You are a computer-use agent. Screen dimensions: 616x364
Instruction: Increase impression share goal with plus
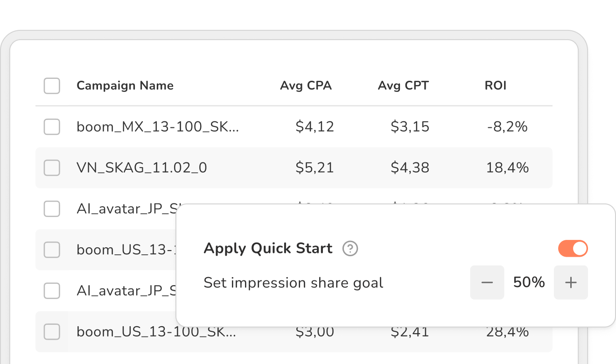[571, 282]
